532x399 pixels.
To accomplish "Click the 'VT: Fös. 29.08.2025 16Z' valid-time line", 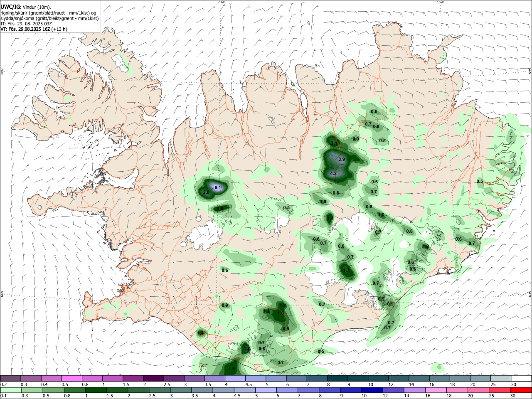I will coord(25,29).
